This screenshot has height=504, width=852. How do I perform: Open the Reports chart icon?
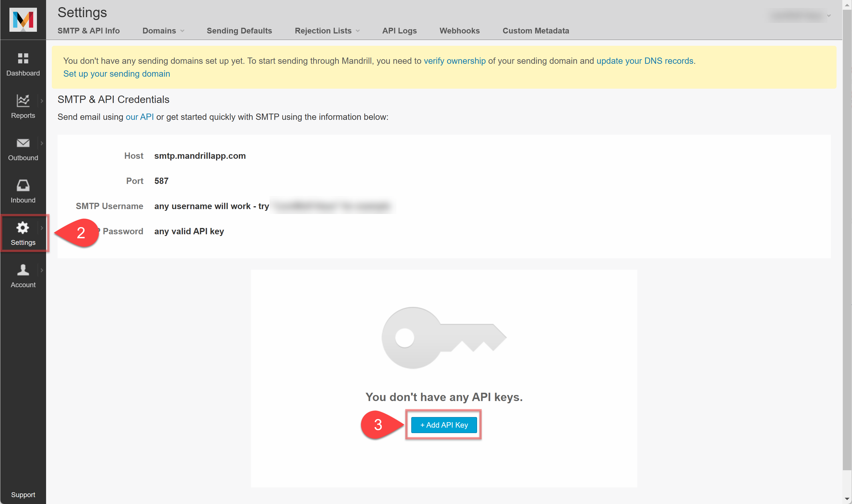(23, 100)
